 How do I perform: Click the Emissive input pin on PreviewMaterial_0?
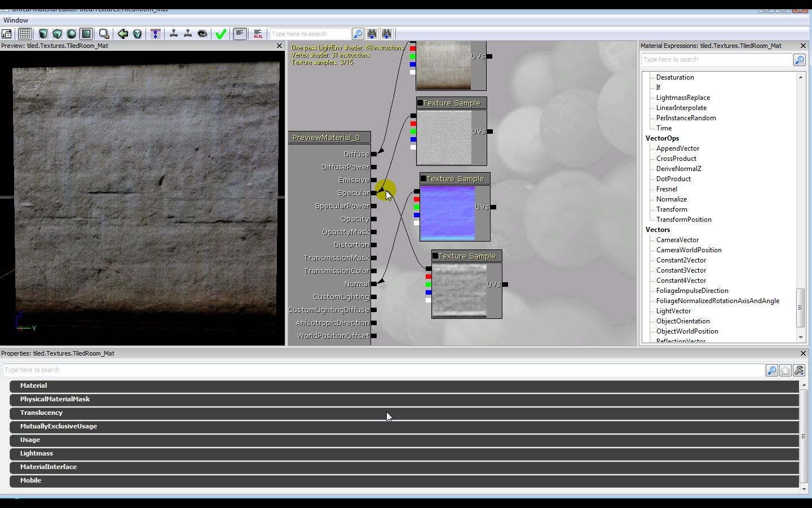[374, 180]
